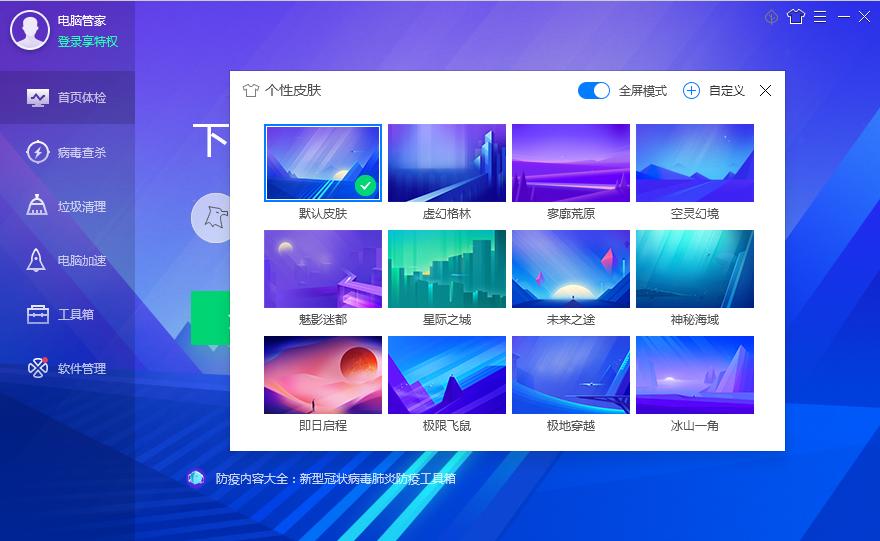Pick the 神秘海域 skin thumbnail
880x541 pixels.
click(695, 269)
